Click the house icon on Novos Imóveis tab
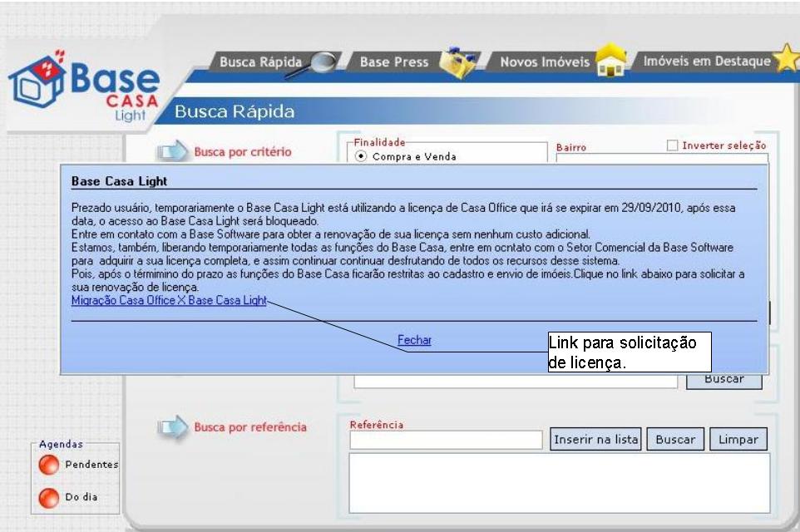The image size is (800, 532). click(610, 62)
